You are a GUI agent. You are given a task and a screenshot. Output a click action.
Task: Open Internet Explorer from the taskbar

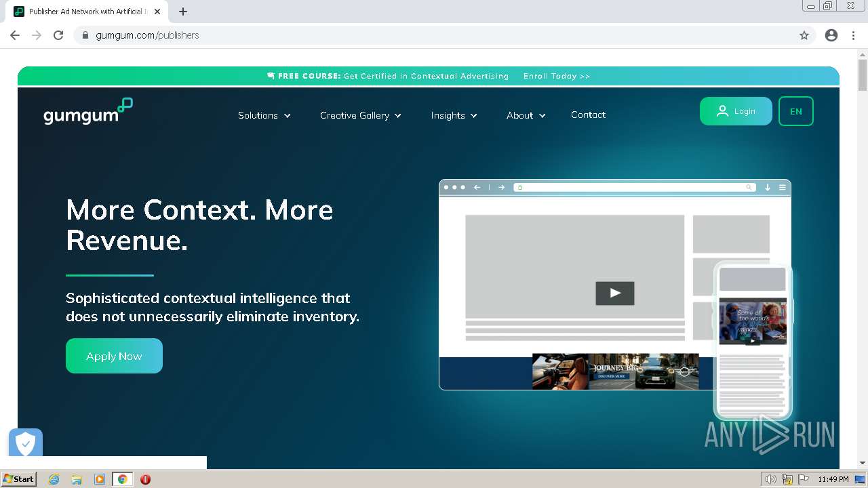tap(54, 479)
